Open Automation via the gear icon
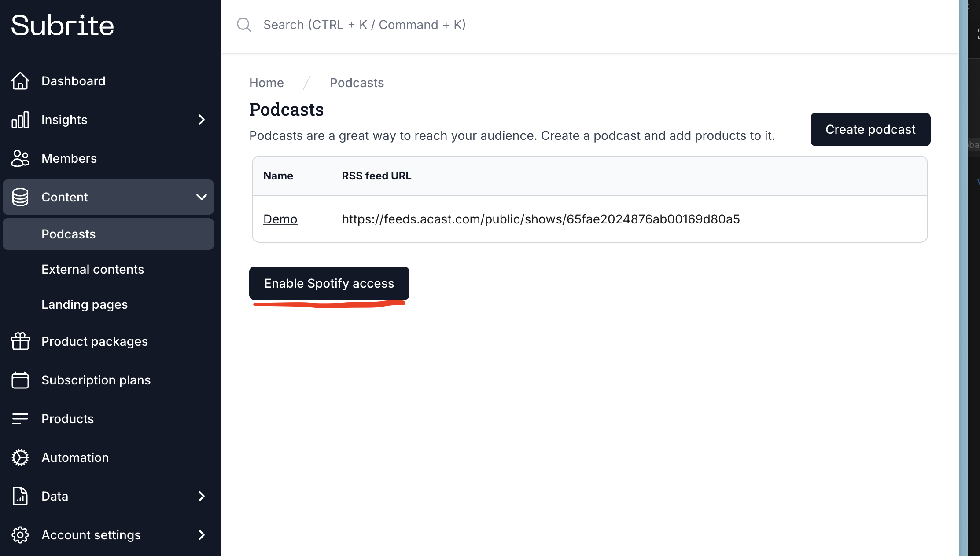 click(20, 457)
